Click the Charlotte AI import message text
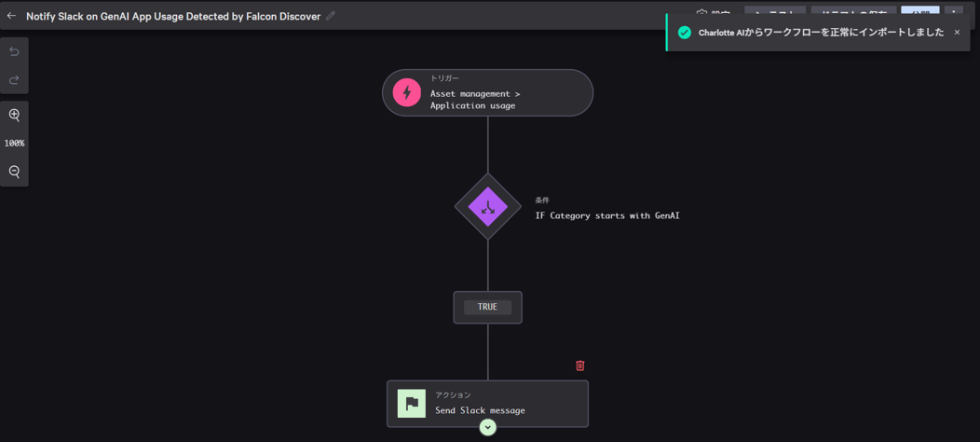 click(822, 33)
